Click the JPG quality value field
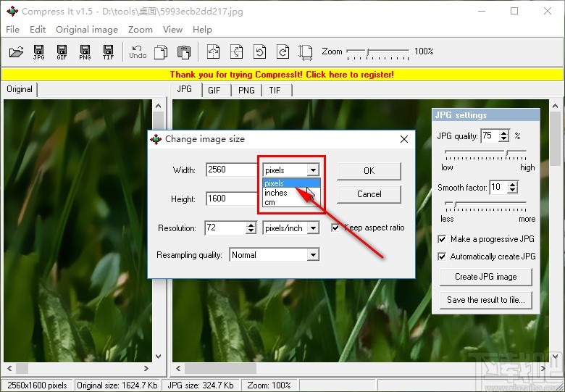Viewport: 565px width, 392px height. pyautogui.click(x=490, y=135)
